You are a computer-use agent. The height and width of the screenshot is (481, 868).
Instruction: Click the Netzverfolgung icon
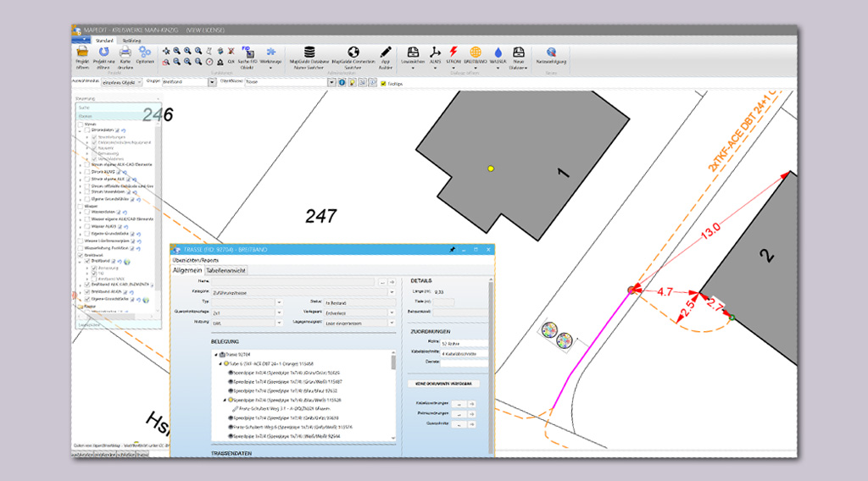(551, 53)
